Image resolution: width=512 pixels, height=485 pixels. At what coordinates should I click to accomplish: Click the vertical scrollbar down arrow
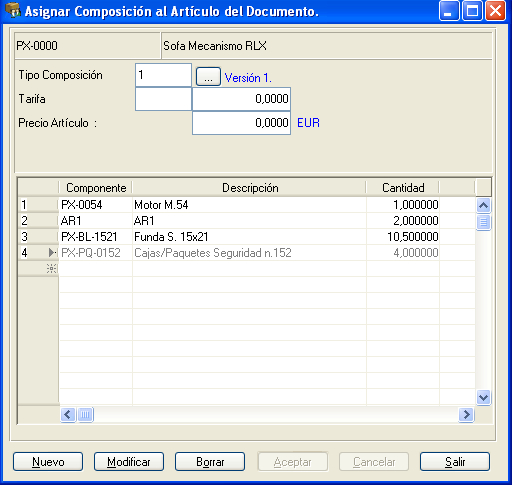click(x=483, y=397)
